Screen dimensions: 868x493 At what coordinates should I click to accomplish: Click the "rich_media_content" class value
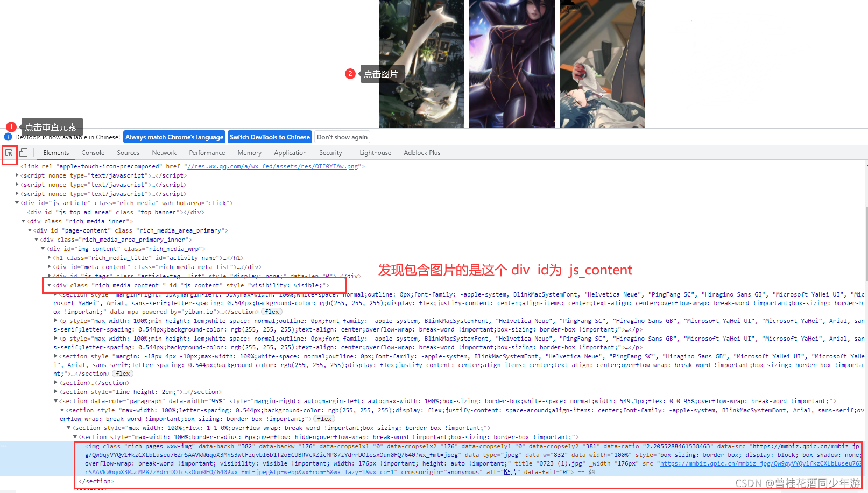tap(126, 285)
